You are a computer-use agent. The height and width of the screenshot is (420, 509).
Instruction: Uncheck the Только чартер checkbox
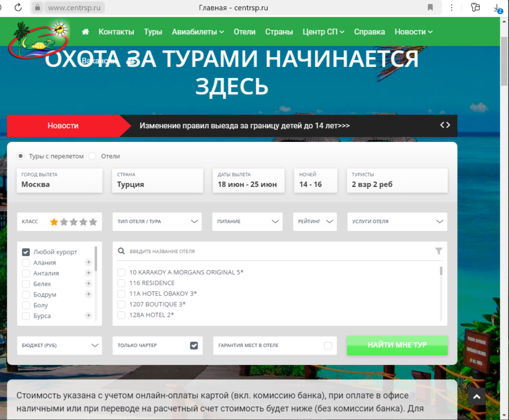pyautogui.click(x=194, y=345)
